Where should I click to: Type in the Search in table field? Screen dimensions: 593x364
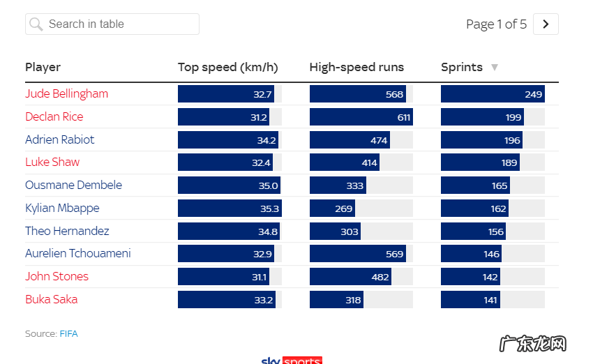119,24
